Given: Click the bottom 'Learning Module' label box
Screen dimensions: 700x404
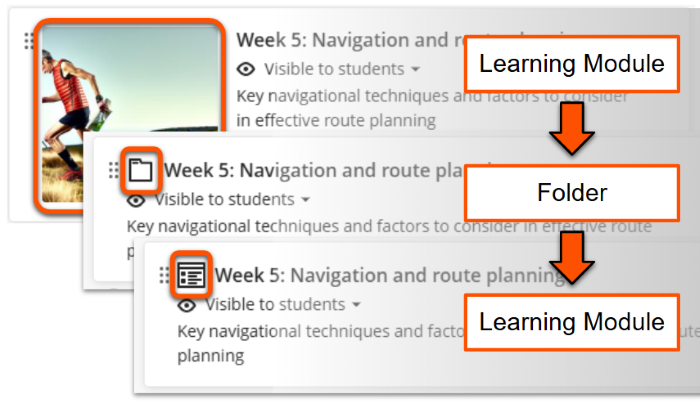Looking at the screenshot, I should (571, 322).
